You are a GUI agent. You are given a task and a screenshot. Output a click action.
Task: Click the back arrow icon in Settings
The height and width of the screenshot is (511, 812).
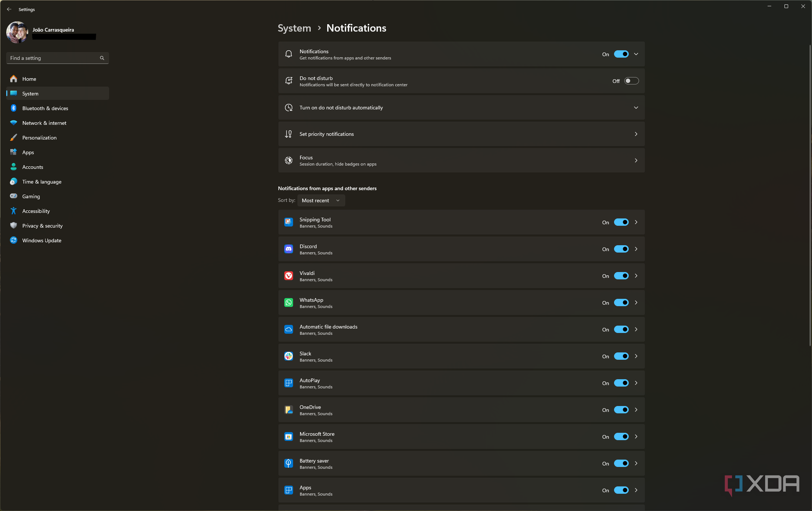(x=9, y=9)
